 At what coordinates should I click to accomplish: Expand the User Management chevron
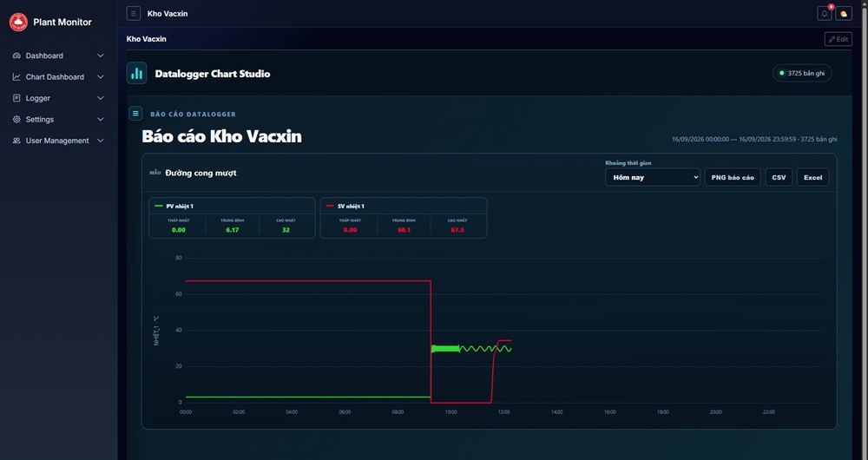[x=100, y=141]
